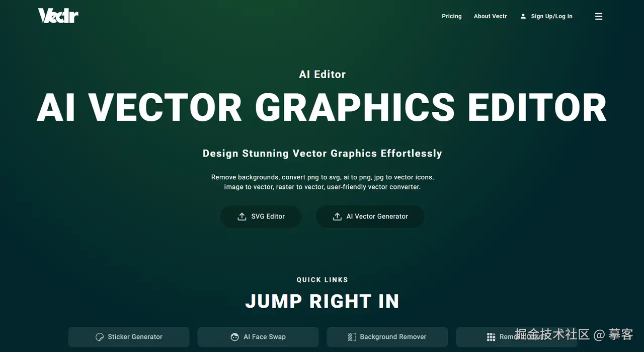Click the 'JUMP RIGHT IN' heading
644x352 pixels.
tap(322, 301)
